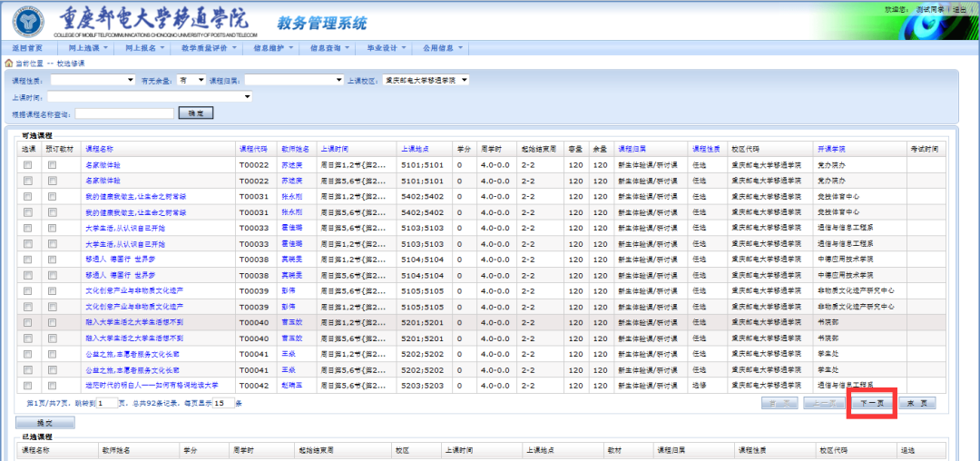This screenshot has width=980, height=461.
Task: Click the 退出 logout link
Action: coord(959,9)
